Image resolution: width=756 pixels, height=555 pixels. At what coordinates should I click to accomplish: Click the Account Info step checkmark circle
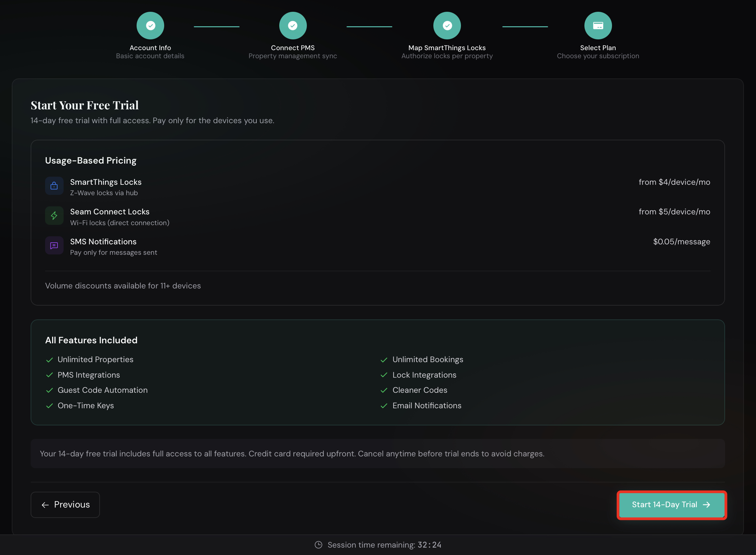point(150,26)
